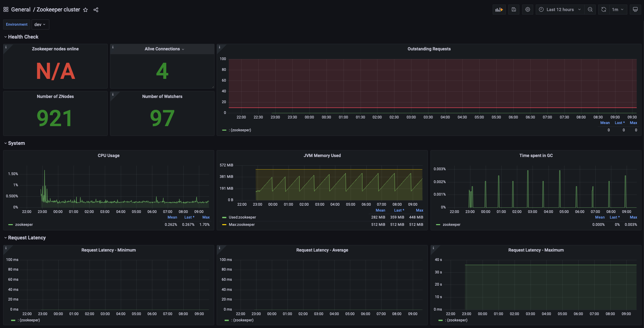644x328 pixels.
Task: Cycle view mode with monitor icon
Action: (x=635, y=10)
